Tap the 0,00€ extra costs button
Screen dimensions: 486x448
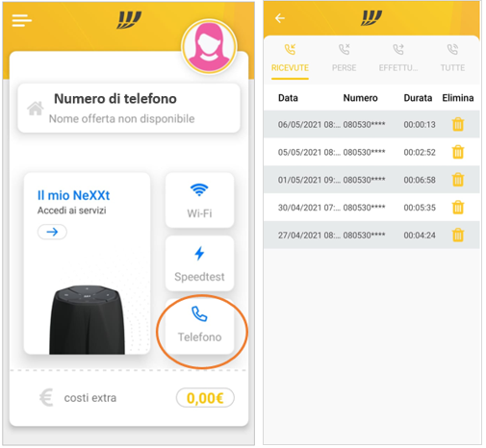(x=205, y=398)
